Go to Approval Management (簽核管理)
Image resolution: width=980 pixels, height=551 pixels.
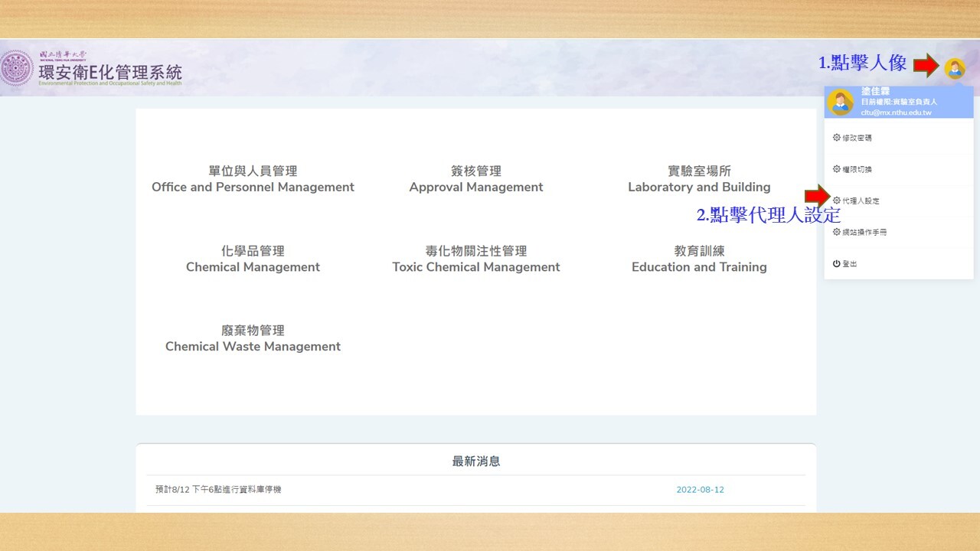(x=475, y=179)
